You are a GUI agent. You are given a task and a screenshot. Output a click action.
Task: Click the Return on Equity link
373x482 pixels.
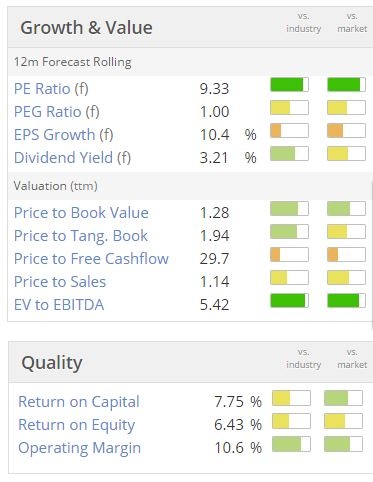77,425
